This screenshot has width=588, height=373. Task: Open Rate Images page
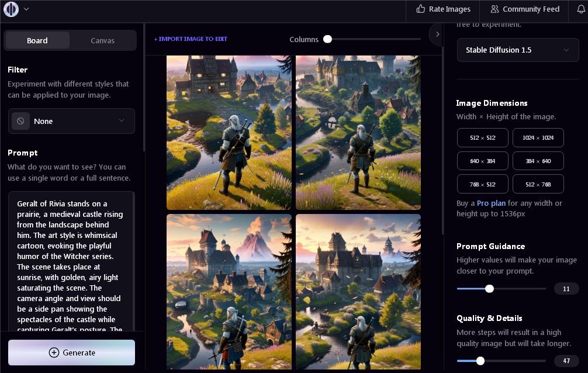point(443,9)
